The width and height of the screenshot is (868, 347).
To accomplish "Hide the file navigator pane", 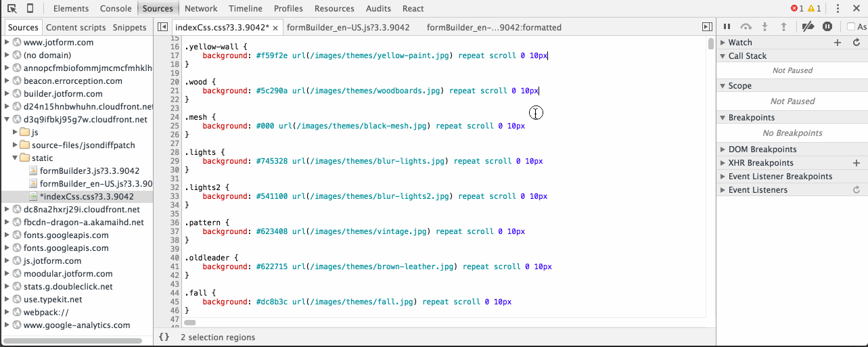I will click(162, 27).
